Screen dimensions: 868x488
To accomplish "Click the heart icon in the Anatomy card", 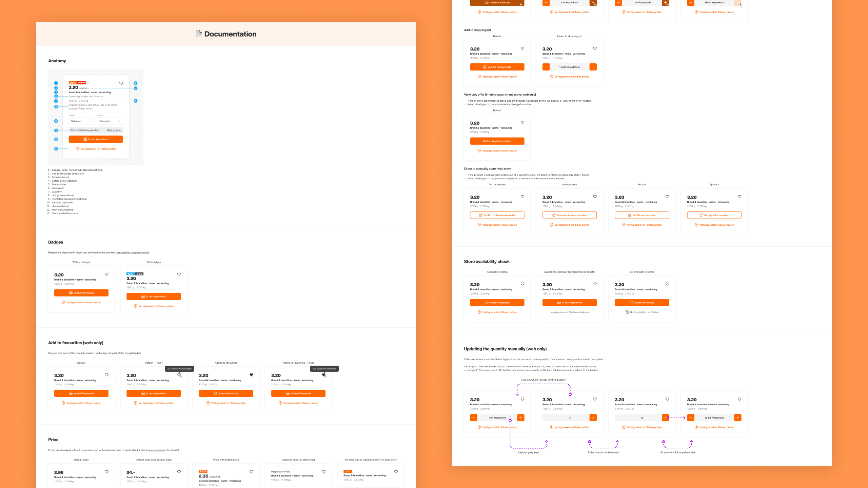I will click(x=121, y=83).
